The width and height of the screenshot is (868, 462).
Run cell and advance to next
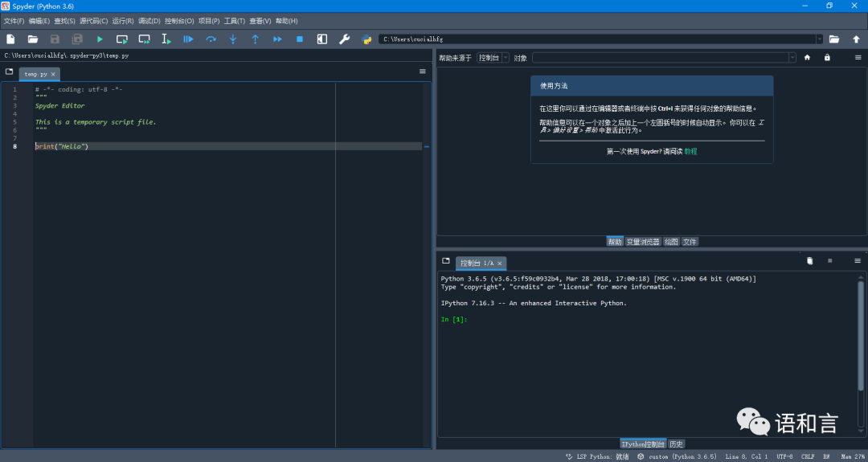coord(145,39)
